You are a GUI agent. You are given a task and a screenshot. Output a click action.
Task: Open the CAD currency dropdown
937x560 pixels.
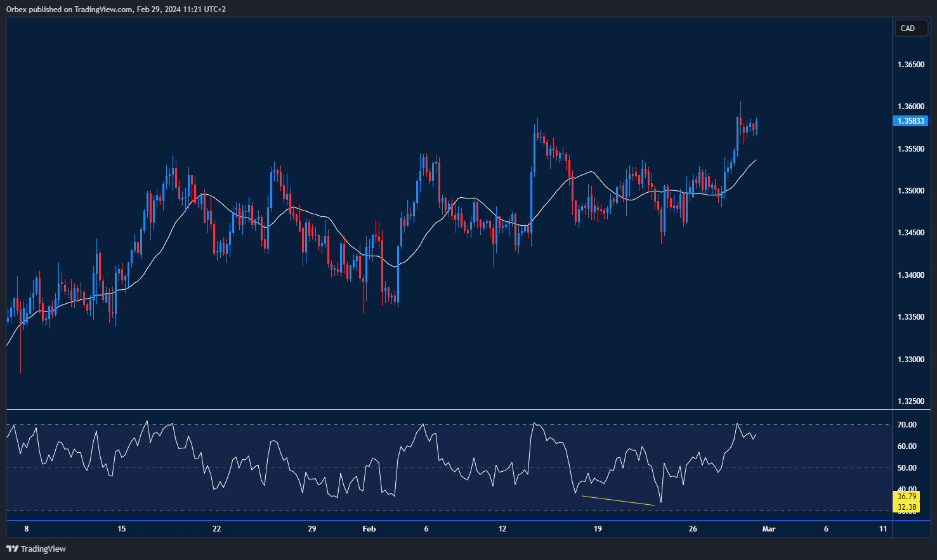910,29
